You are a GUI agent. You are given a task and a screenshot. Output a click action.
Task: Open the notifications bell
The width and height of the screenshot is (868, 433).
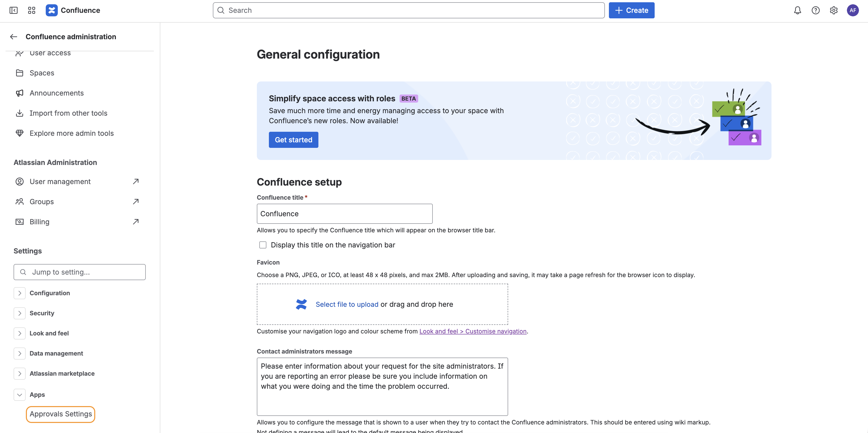(797, 11)
